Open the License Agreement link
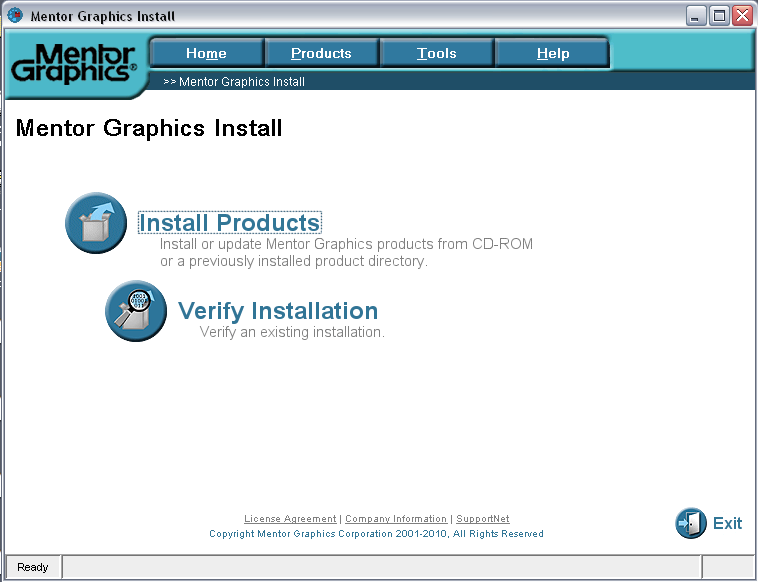758x582 pixels. point(290,519)
